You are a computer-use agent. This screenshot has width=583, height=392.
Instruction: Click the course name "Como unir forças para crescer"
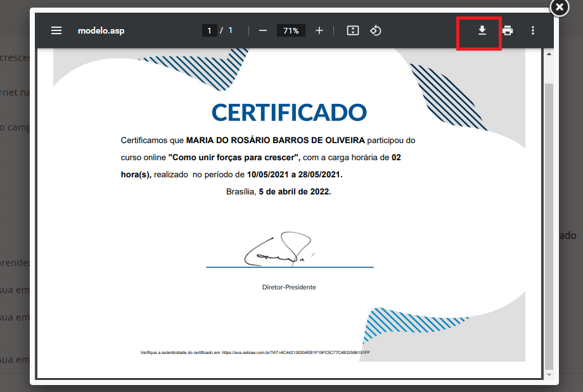point(234,157)
